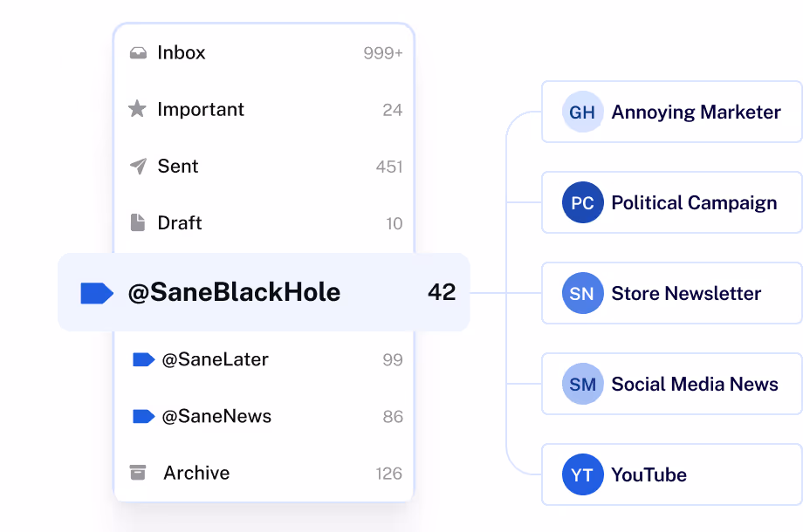Click the SN avatar circle
Screen dimensions: 803x532
[x=582, y=293]
